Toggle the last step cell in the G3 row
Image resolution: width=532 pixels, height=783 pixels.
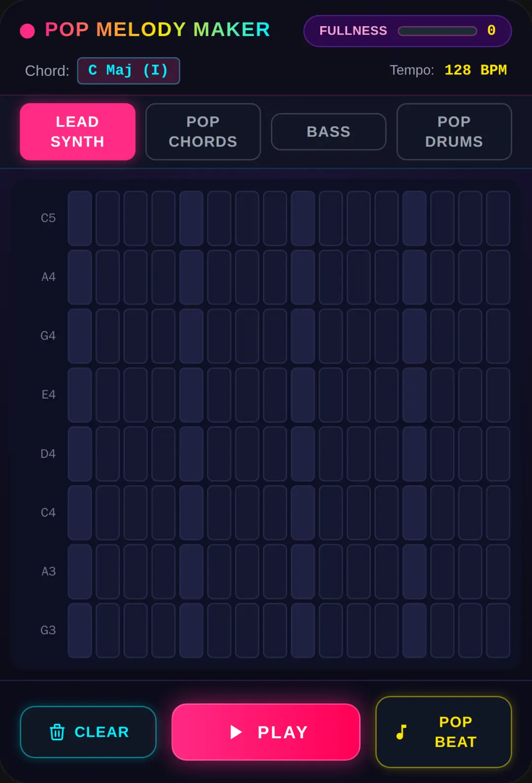[498, 630]
